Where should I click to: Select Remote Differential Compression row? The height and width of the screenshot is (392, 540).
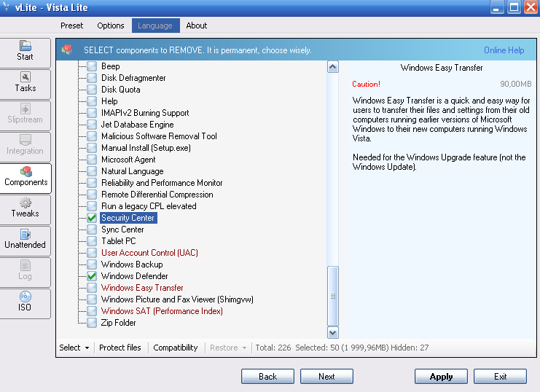pyautogui.click(x=157, y=195)
